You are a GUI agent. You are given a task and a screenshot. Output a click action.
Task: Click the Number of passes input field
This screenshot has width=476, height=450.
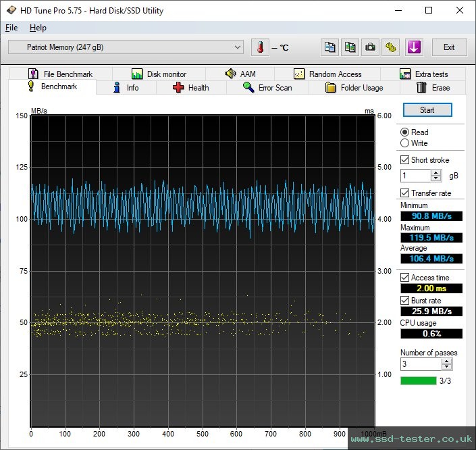click(x=421, y=364)
